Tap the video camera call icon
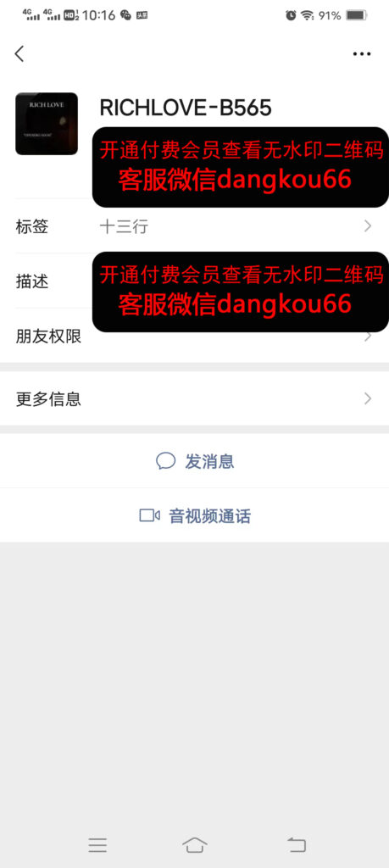 [149, 516]
